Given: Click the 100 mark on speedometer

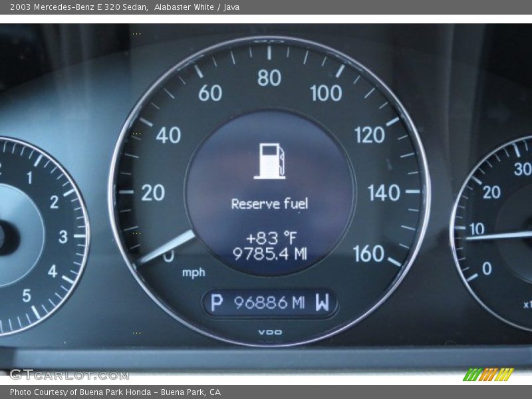Looking at the screenshot, I should pyautogui.click(x=326, y=93).
